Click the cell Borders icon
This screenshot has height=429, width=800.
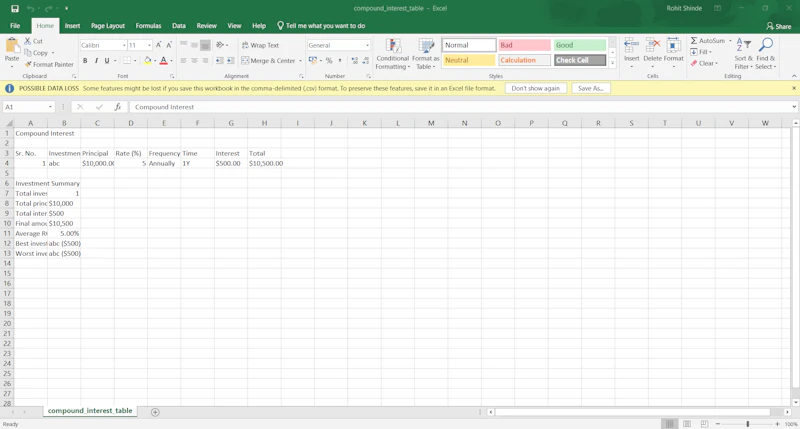click(x=127, y=61)
